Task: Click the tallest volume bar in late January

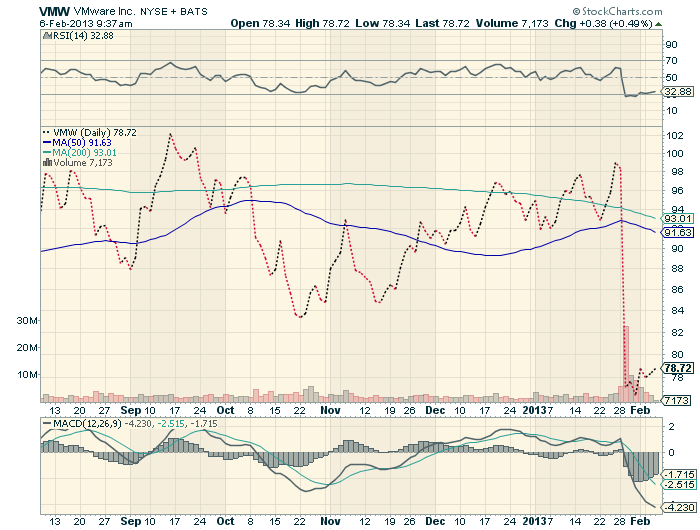Action: point(626,364)
